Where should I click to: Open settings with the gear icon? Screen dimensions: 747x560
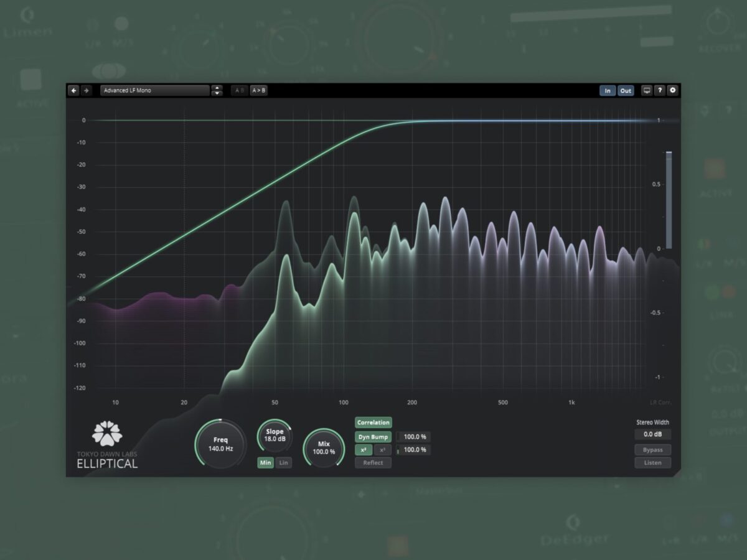tap(672, 90)
